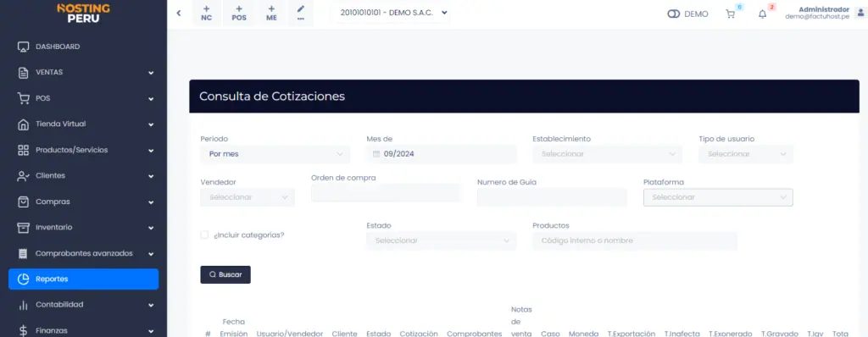Click the T.Gravado column header
868x337 pixels.
[780, 334]
